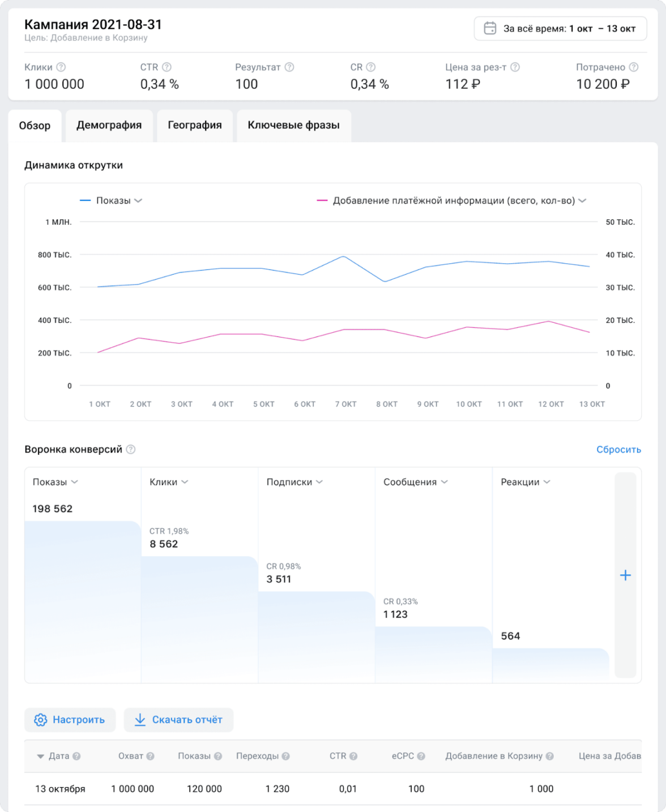Click the Настроить button
Screen dimensions: 666x812
coord(70,720)
